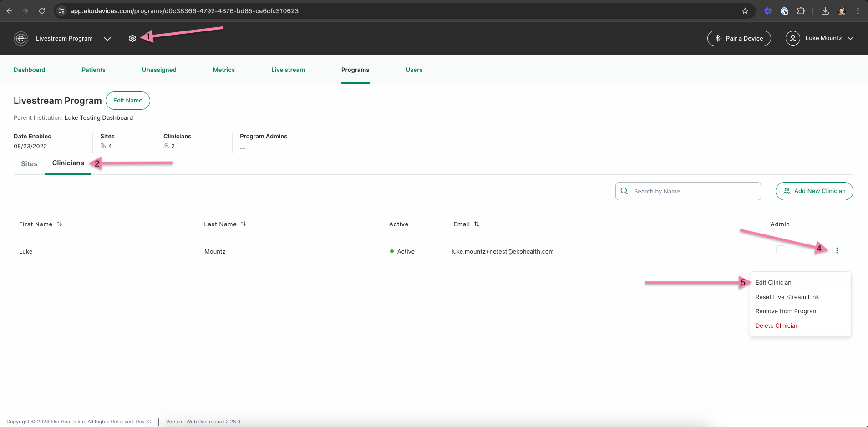
Task: Sort the table by the Email arrows
Action: click(x=477, y=224)
